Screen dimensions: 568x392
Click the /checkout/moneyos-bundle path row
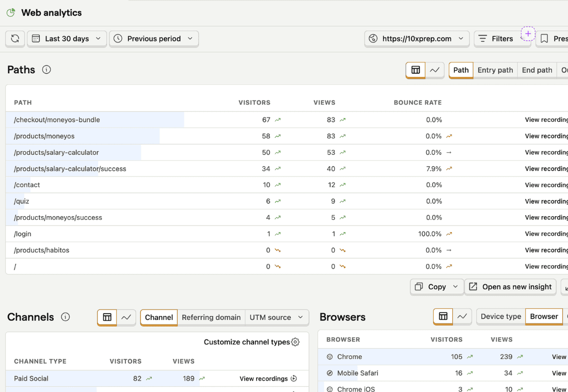287,120
